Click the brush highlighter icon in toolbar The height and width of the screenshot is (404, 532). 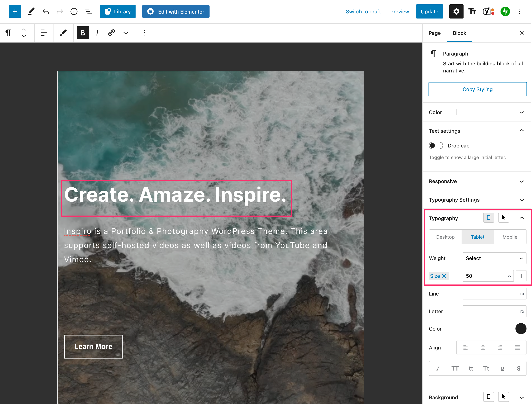point(63,33)
